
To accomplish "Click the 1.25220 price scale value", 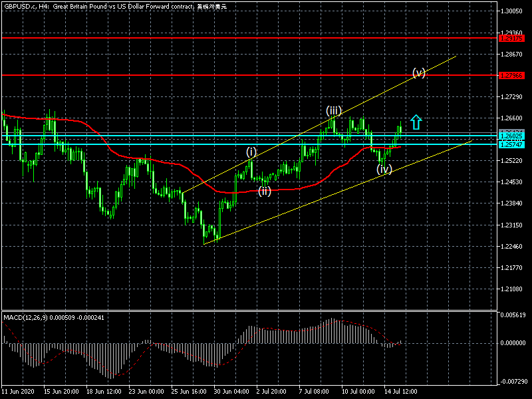I will tap(511, 160).
